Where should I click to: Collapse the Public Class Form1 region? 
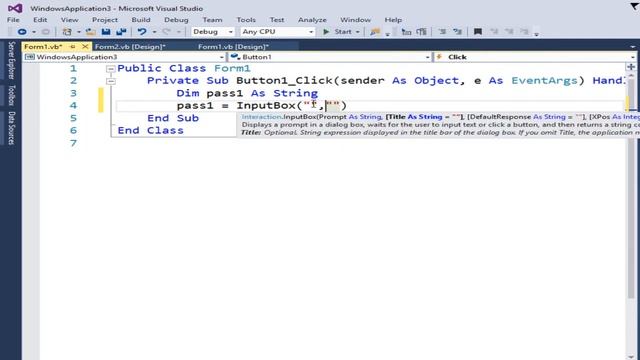tap(111, 69)
